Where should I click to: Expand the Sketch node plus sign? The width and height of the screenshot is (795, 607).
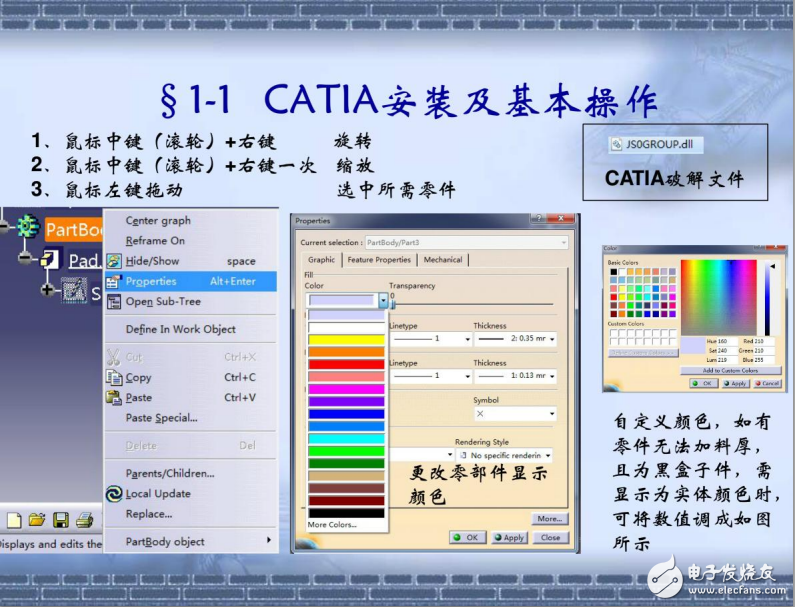[x=46, y=291]
